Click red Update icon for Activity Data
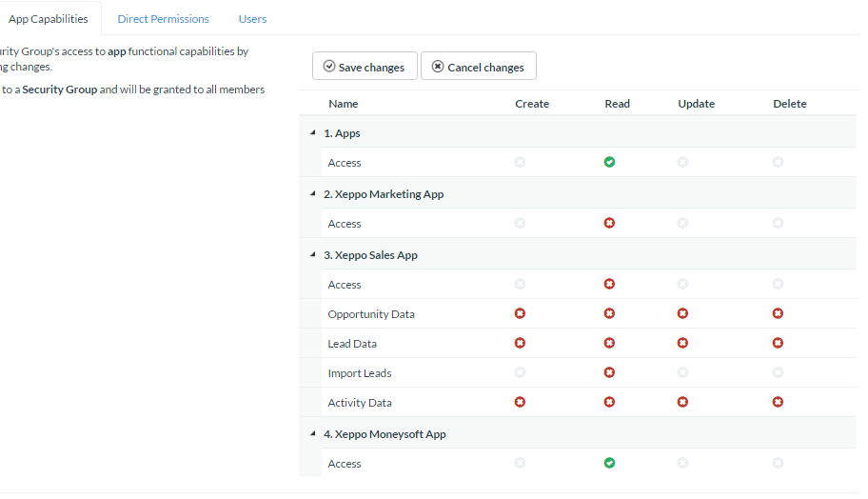The width and height of the screenshot is (868, 499). point(682,402)
